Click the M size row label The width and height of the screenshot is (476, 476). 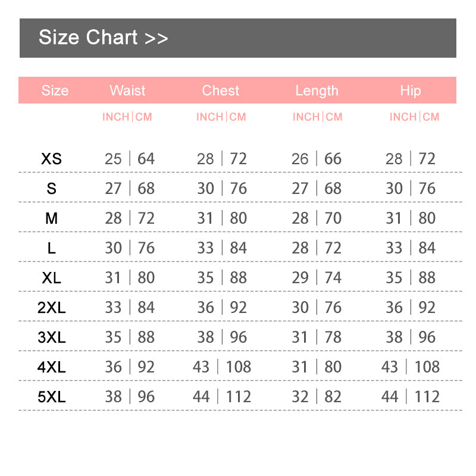coord(52,218)
